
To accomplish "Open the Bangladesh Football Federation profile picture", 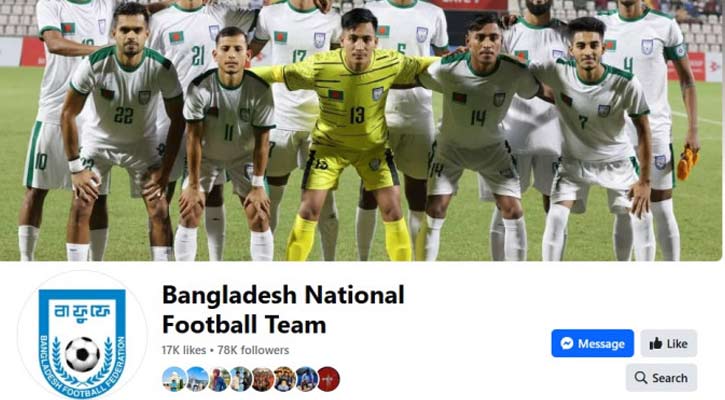I will [82, 336].
